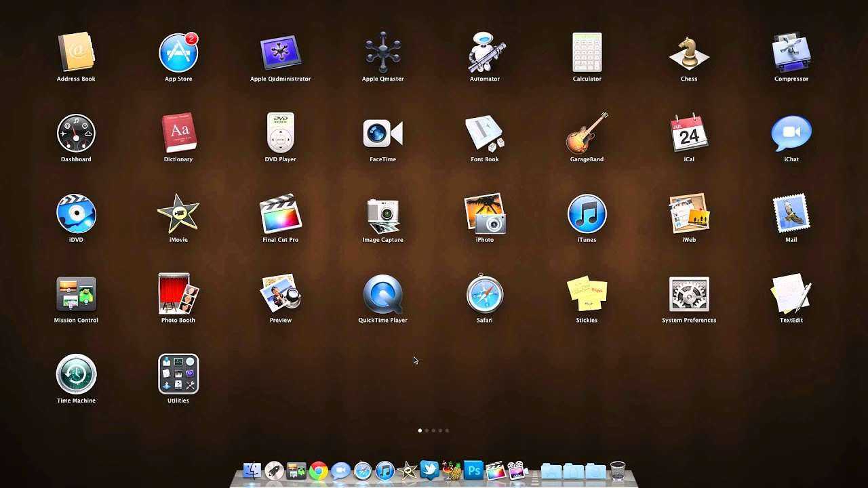The image size is (868, 488).
Task: Launch Final Cut Pro from the Dock
Action: 496,470
